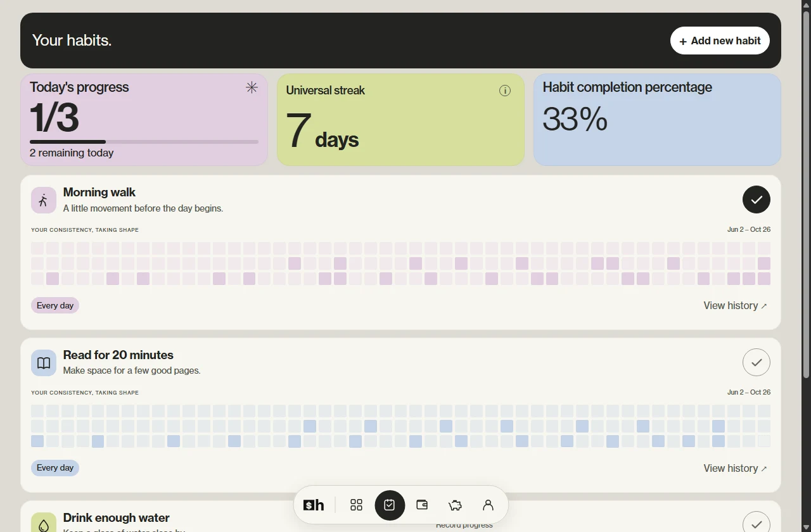
Task: Click the asterisk icon in Today's progress card
Action: 252,87
